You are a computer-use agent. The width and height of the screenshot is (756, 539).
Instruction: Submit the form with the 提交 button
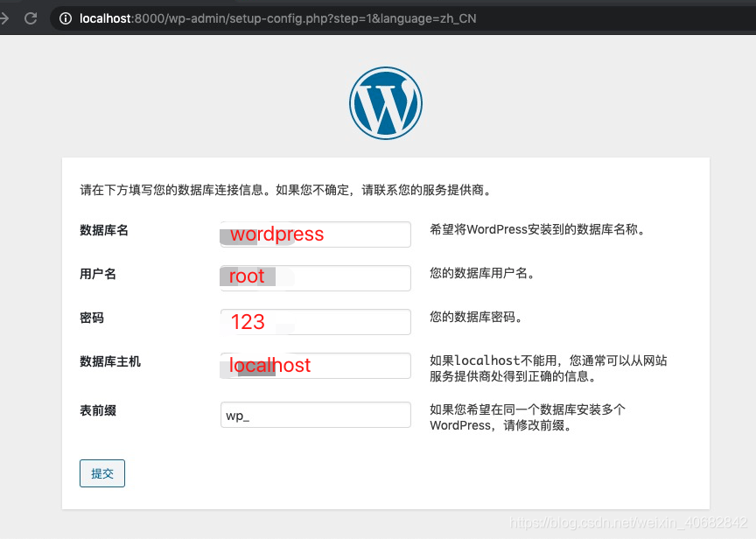pyautogui.click(x=102, y=473)
